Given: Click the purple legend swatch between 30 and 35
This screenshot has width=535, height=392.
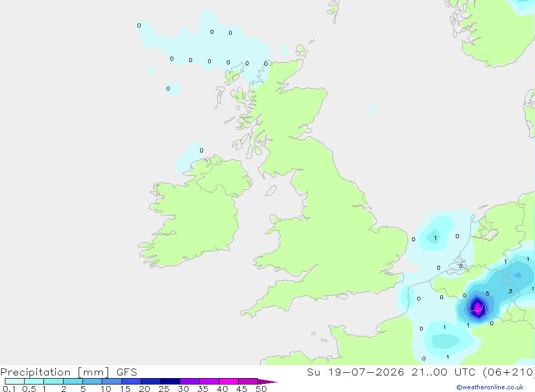Looking at the screenshot, I should [189, 381].
